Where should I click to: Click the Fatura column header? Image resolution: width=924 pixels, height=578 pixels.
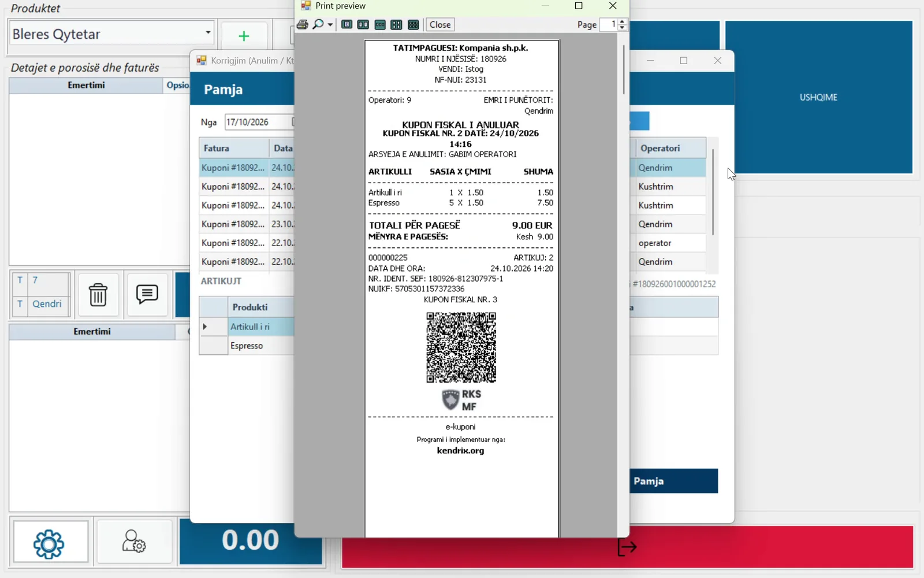coord(234,148)
